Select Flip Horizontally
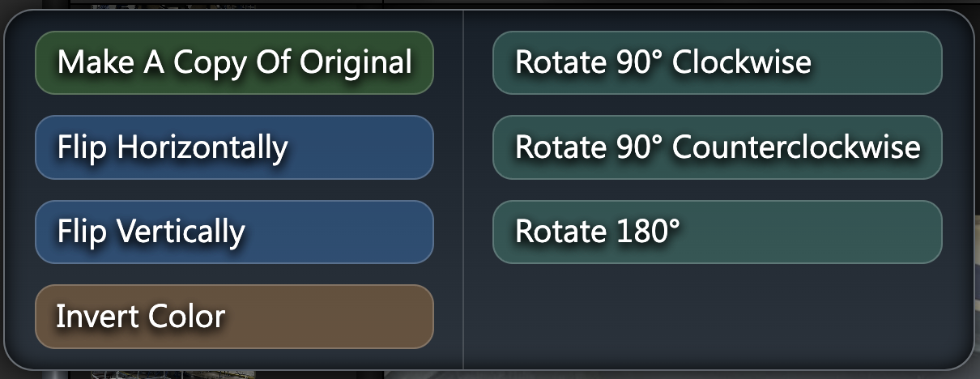 (234, 147)
